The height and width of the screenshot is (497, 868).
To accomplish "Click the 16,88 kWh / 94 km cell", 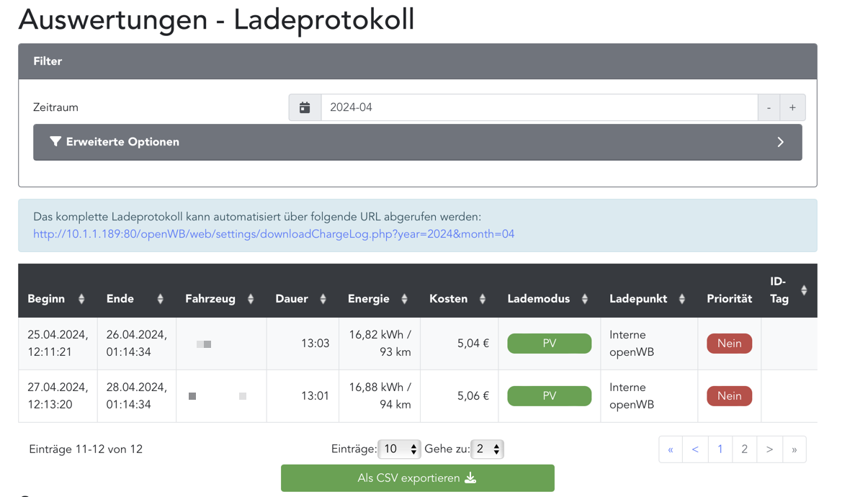I will (x=380, y=396).
